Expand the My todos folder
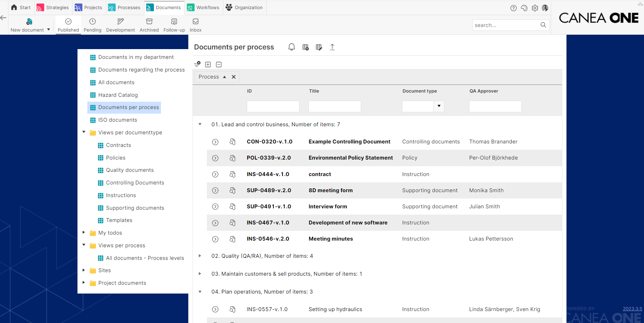The width and height of the screenshot is (644, 323). [84, 233]
